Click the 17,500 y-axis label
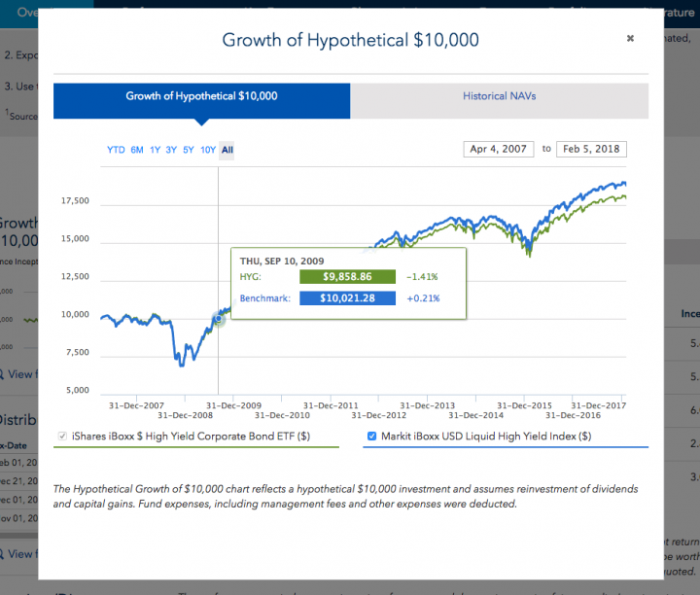This screenshot has width=700, height=595. pos(75,201)
